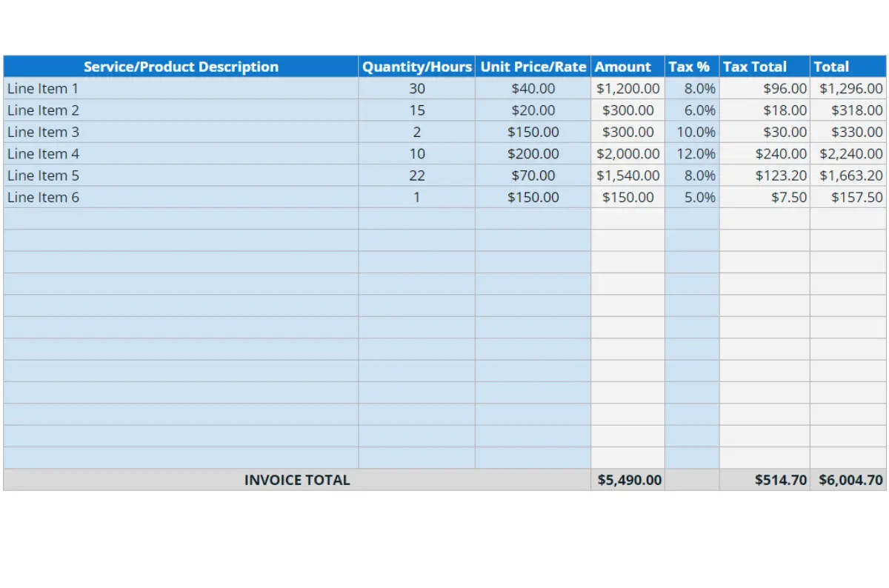This screenshot has height=588, width=889.
Task: Click the 12.0% tax rate cell
Action: pos(692,154)
